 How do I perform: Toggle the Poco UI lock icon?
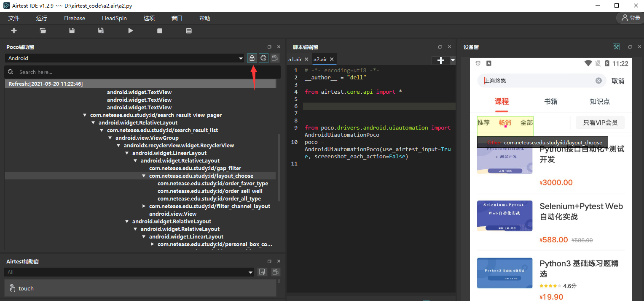coord(252,58)
